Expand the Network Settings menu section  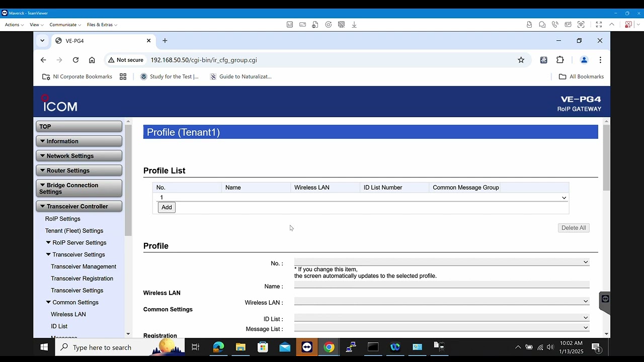pyautogui.click(x=79, y=156)
